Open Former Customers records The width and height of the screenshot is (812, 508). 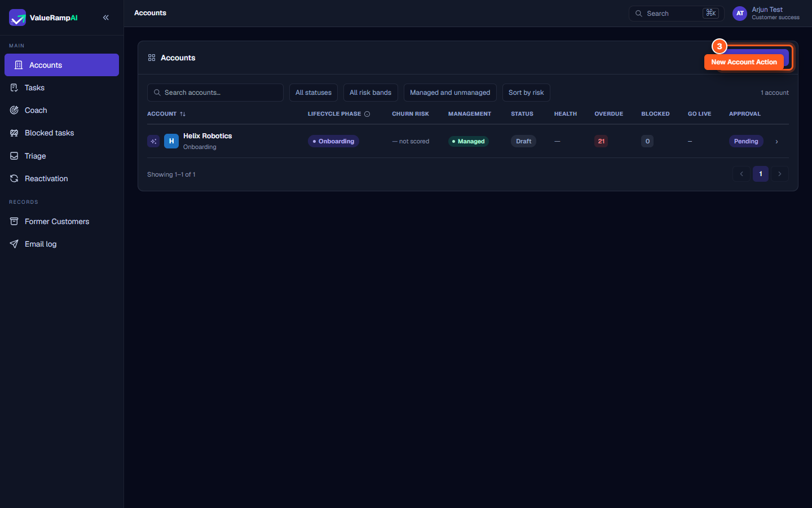tap(61, 221)
